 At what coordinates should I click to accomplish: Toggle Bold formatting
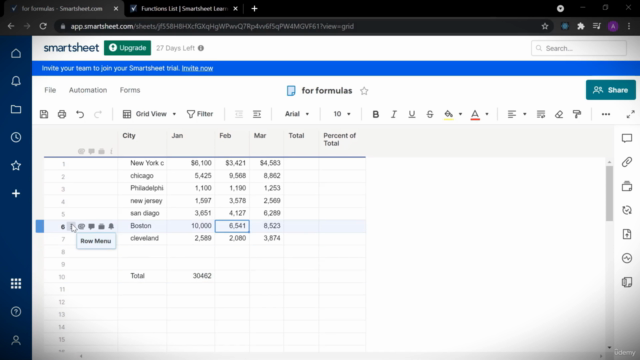pos(376,114)
